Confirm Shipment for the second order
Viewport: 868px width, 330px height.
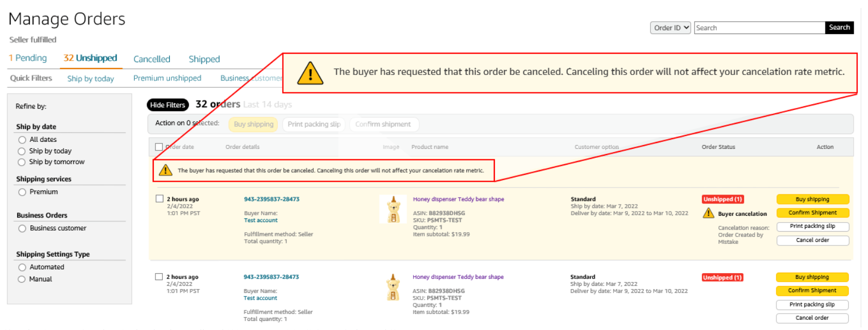(812, 291)
